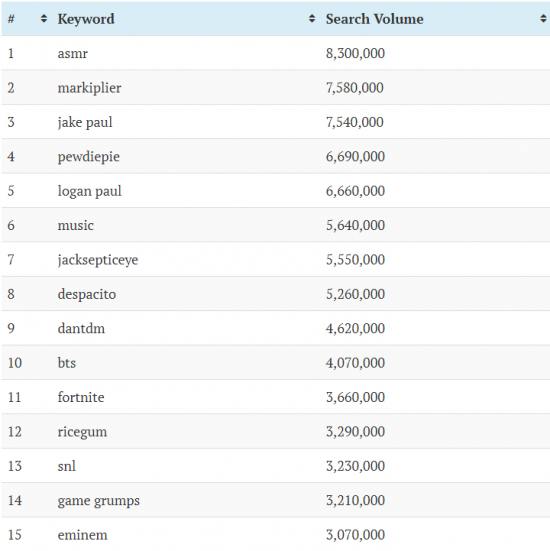The width and height of the screenshot is (550, 551).
Task: Select the asmr keyword row
Action: click(x=276, y=53)
